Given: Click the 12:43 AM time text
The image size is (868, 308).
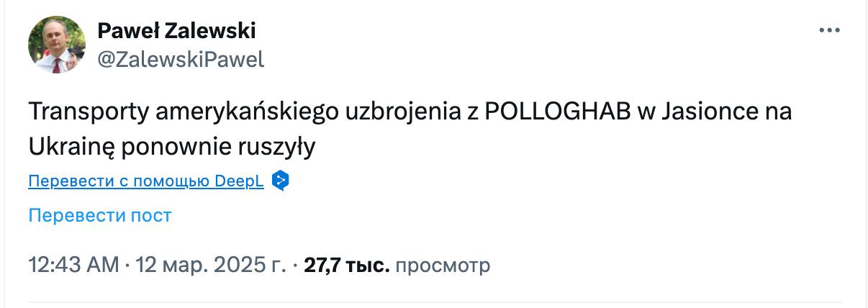Looking at the screenshot, I should tap(73, 266).
